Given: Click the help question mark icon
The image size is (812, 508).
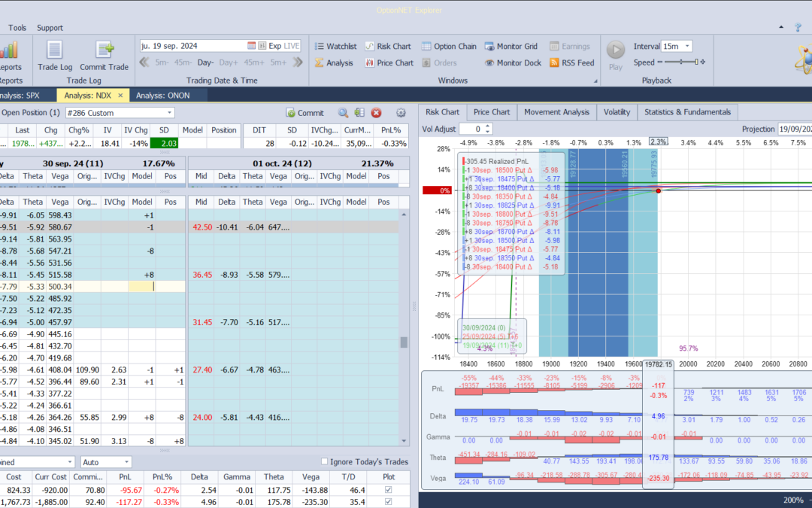Looking at the screenshot, I should pyautogui.click(x=798, y=28).
